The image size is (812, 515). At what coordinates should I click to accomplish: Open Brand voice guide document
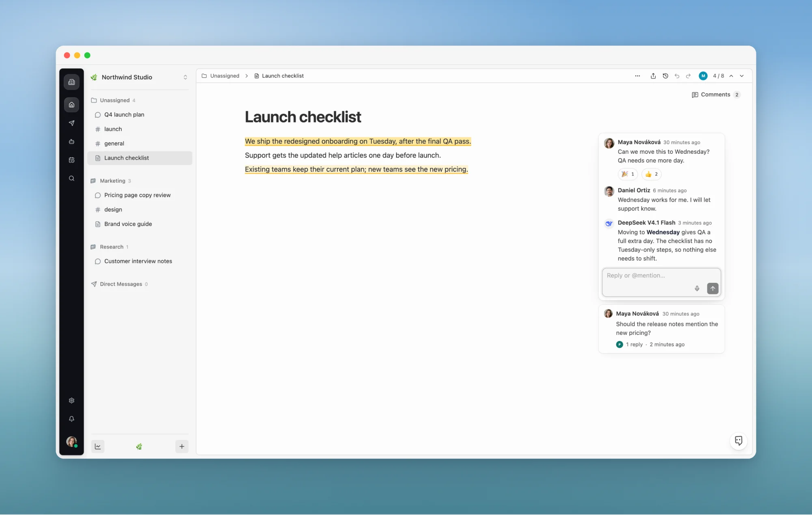point(140,224)
